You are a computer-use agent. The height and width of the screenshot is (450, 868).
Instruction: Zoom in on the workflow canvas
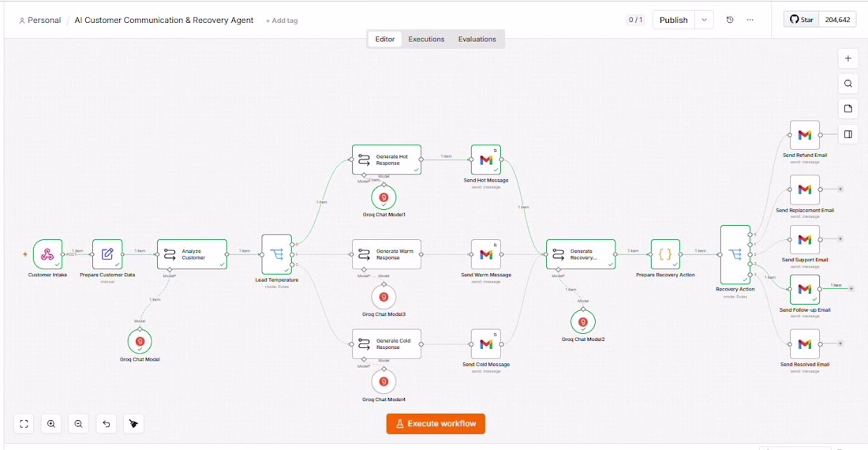pos(51,423)
